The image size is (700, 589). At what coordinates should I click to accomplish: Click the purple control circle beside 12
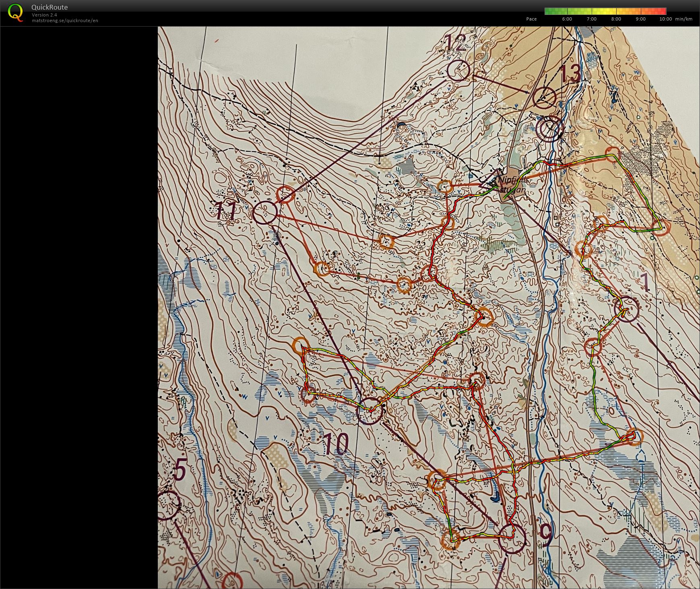pos(458,71)
